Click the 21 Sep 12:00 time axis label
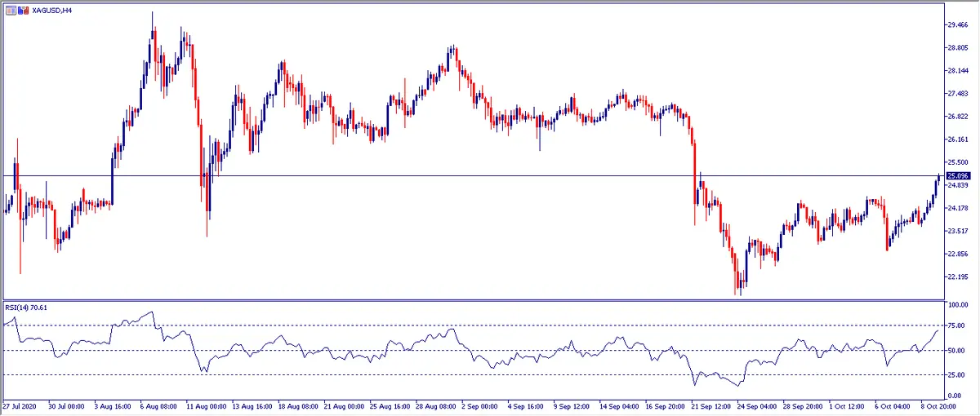 [710, 405]
